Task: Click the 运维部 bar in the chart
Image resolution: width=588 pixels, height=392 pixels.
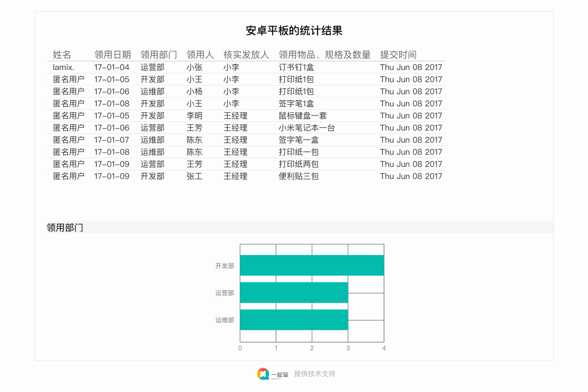Action: click(294, 320)
